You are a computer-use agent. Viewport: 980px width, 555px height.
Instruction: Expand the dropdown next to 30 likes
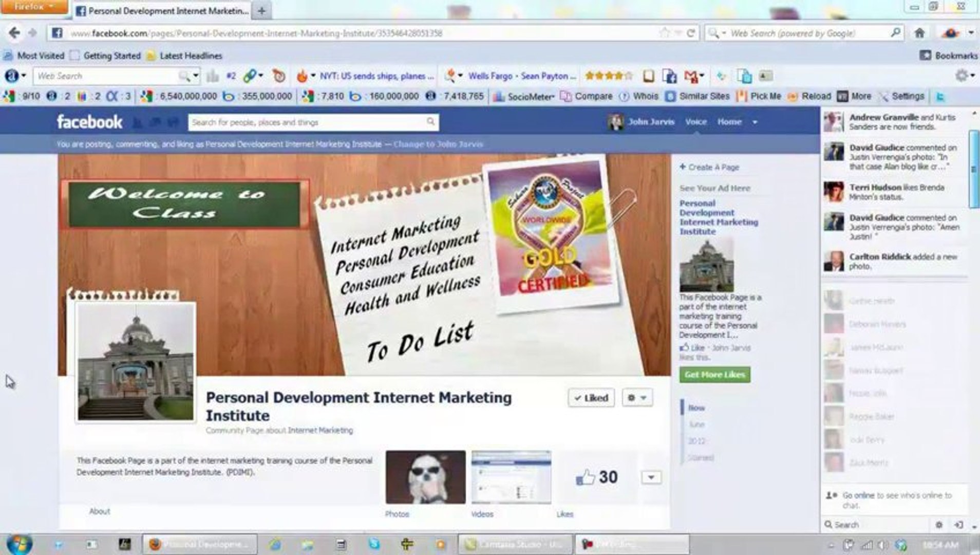pos(651,477)
